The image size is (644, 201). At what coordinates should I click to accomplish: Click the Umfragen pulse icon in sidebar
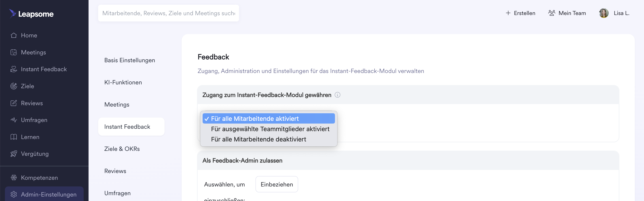pos(14,120)
